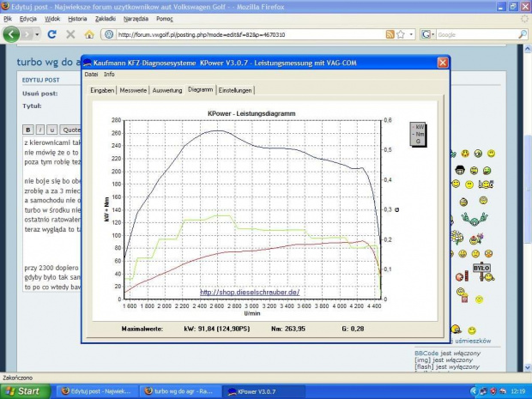Click the G: 0,28 value
The width and height of the screenshot is (532, 399).
coord(353,329)
